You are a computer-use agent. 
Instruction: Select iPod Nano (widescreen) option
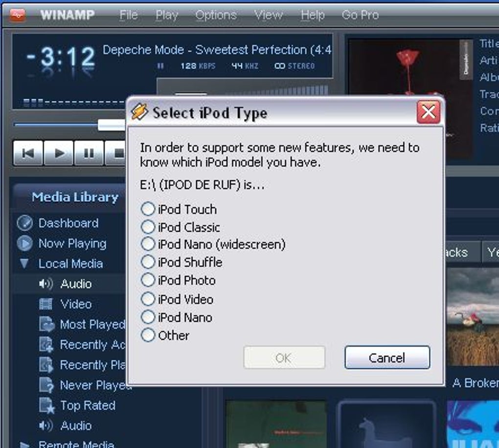tap(148, 244)
